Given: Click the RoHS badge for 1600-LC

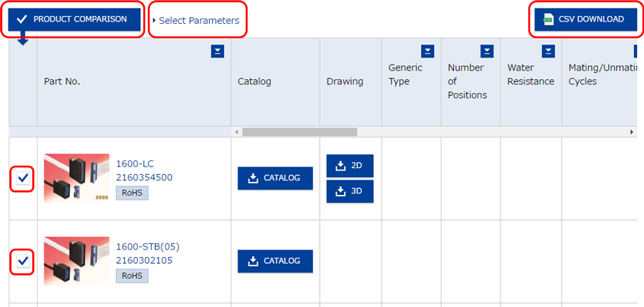Looking at the screenshot, I should [132, 193].
